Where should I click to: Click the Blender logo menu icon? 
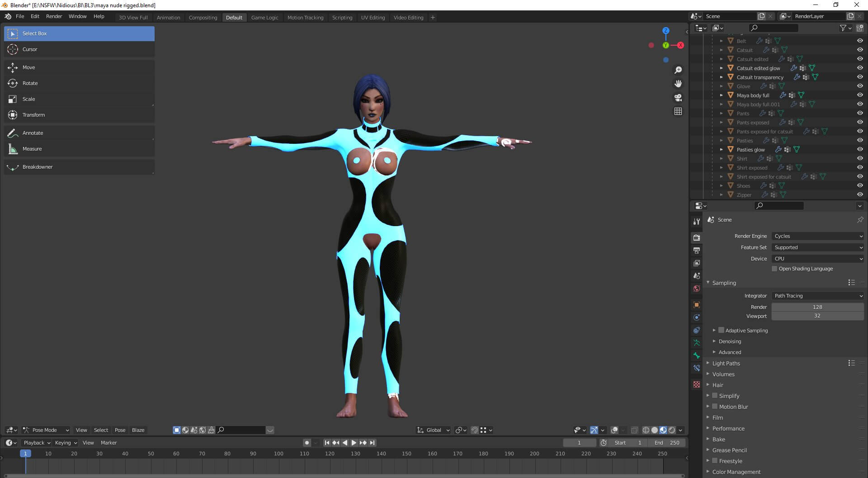pyautogui.click(x=8, y=16)
